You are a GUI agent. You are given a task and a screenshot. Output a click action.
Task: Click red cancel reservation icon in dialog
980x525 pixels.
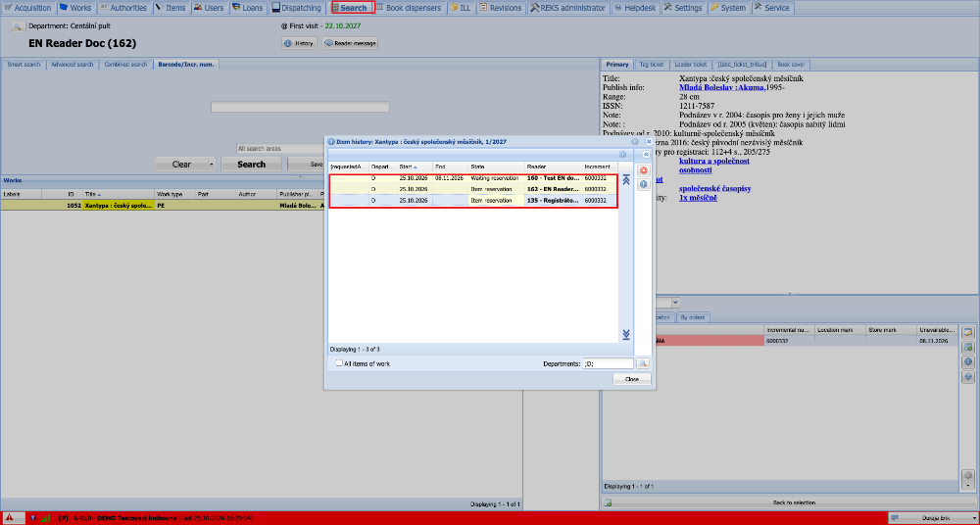pyautogui.click(x=644, y=170)
